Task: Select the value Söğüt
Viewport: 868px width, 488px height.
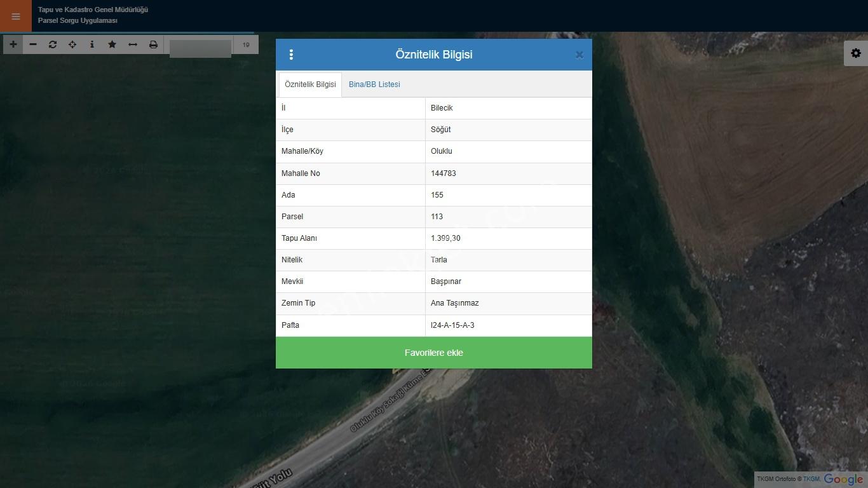Action: [x=440, y=130]
